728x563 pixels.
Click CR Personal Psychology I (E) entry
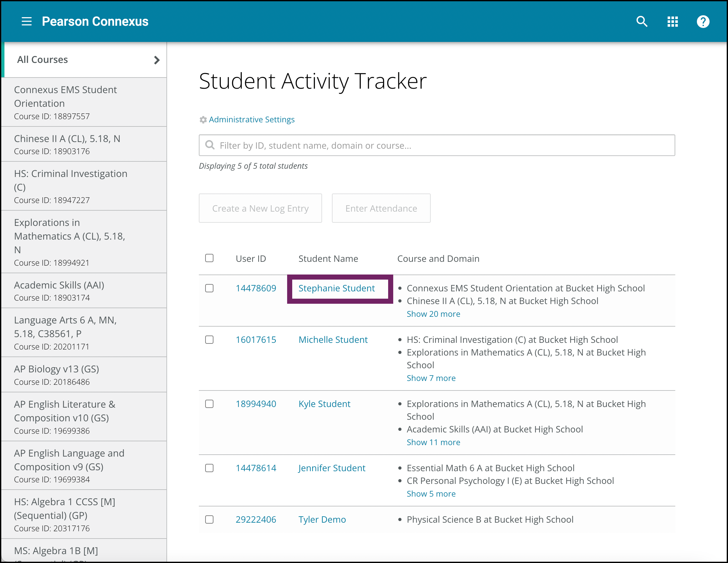click(510, 481)
